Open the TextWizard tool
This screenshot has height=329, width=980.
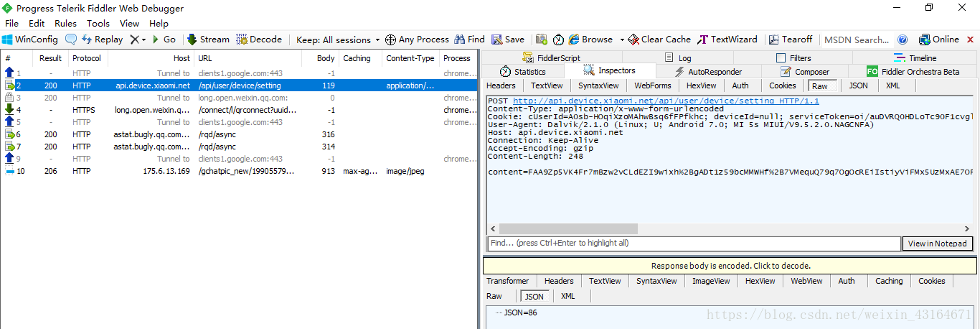click(728, 40)
